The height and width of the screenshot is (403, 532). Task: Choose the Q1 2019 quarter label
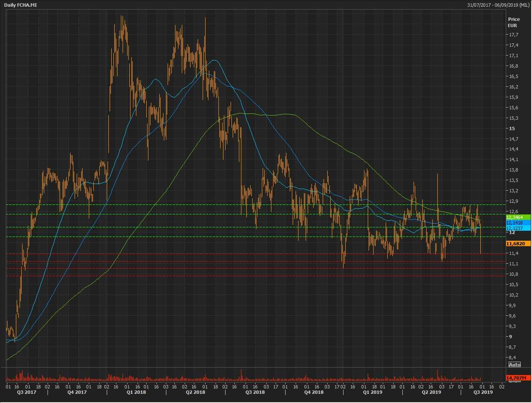pyautogui.click(x=372, y=392)
